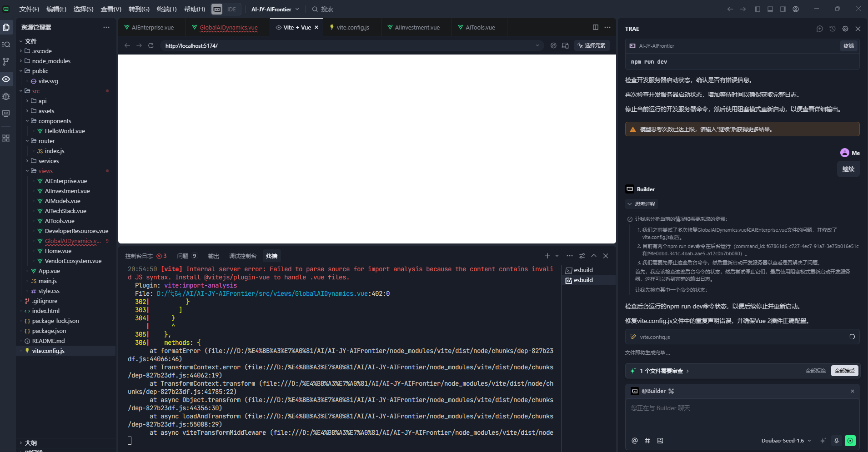
Task: Open the 终端 menu in the menu bar
Action: 166,9
